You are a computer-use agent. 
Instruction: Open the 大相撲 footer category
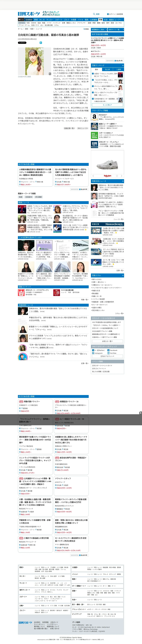click(75, 567)
